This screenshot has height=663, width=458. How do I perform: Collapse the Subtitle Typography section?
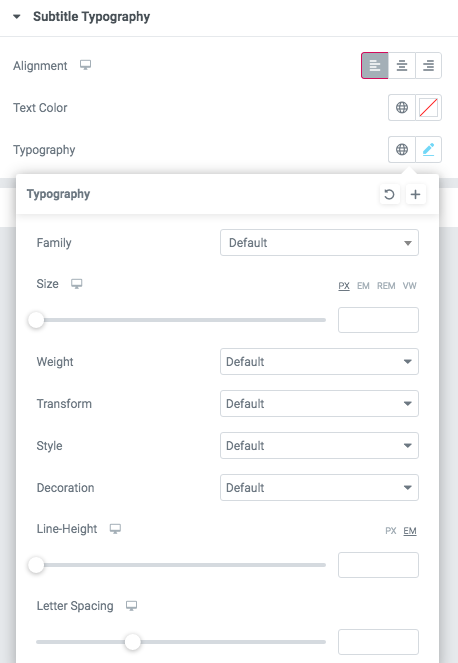pyautogui.click(x=17, y=17)
